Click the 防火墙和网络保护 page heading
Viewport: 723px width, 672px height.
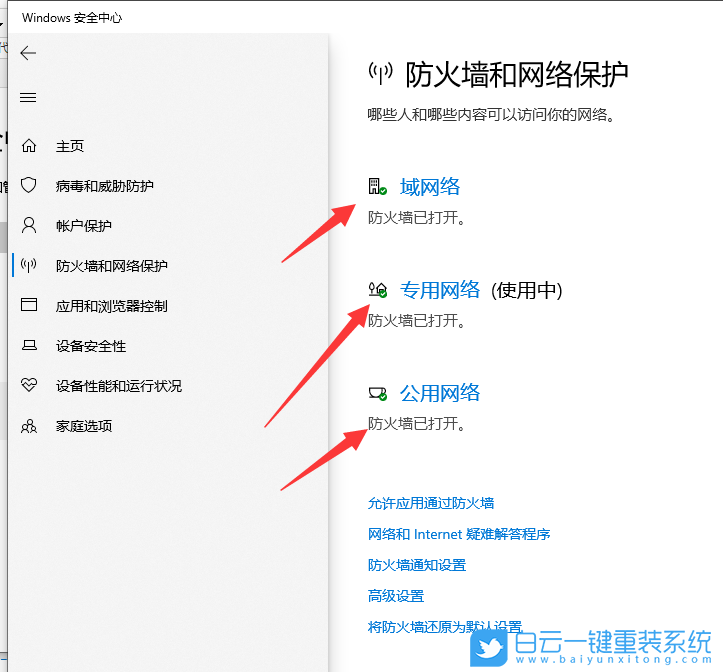(516, 75)
